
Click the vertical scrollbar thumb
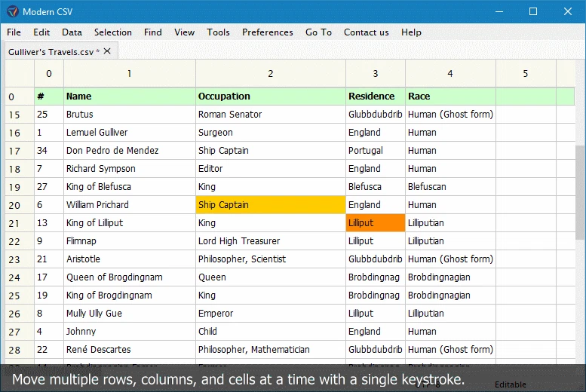tap(580, 192)
